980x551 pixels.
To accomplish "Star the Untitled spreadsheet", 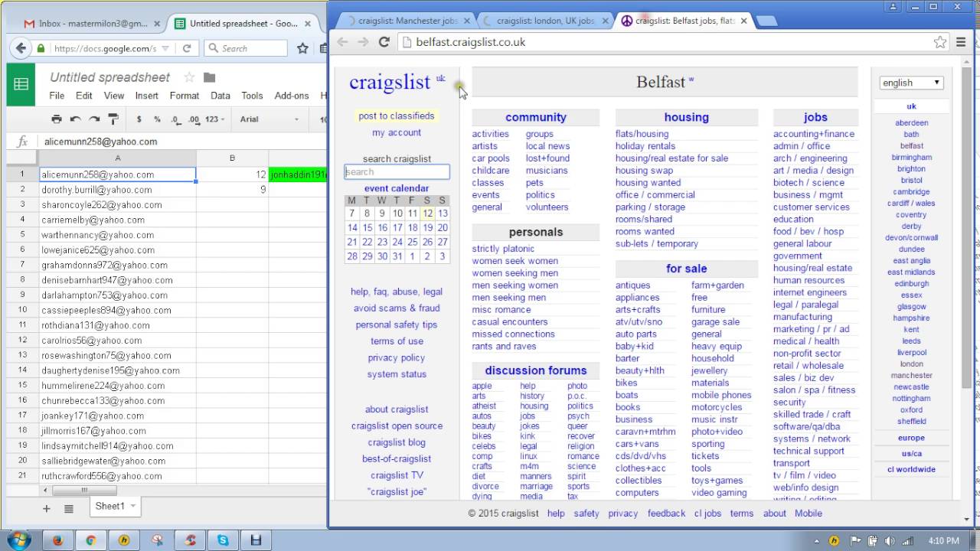I will [x=188, y=77].
